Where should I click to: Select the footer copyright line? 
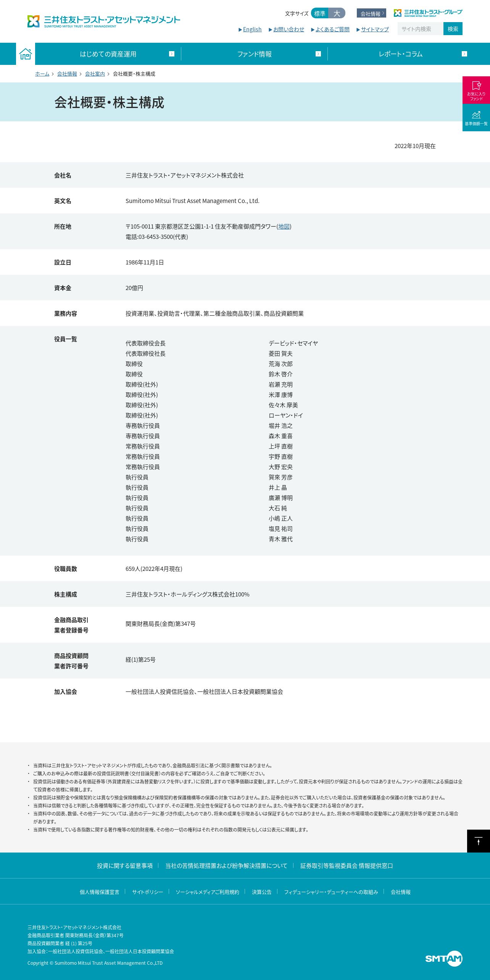tap(95, 963)
